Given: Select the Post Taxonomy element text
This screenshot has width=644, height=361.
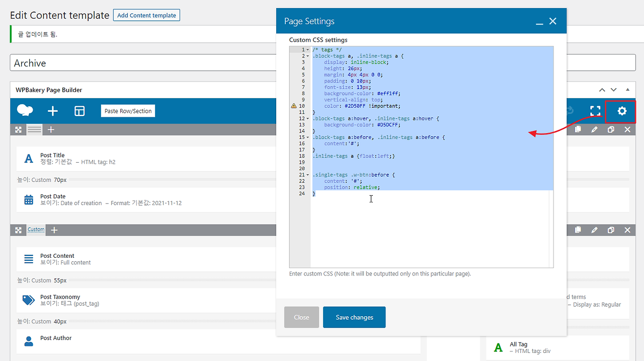Looking at the screenshot, I should pyautogui.click(x=60, y=297).
